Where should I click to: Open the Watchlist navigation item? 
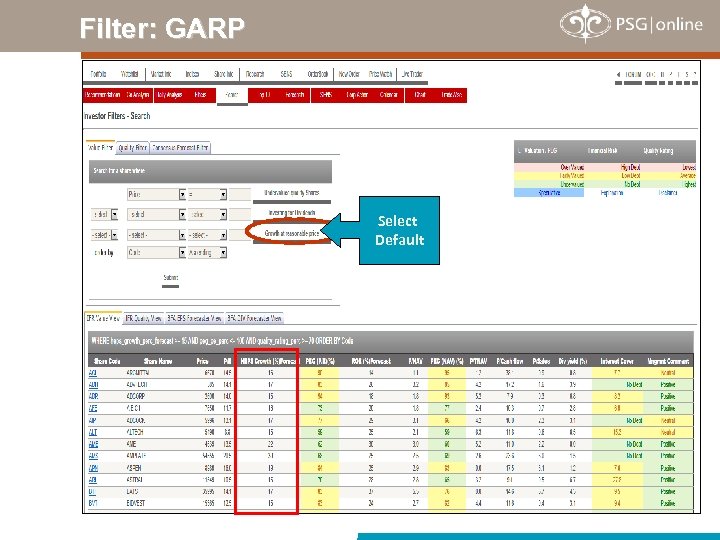tap(129, 74)
